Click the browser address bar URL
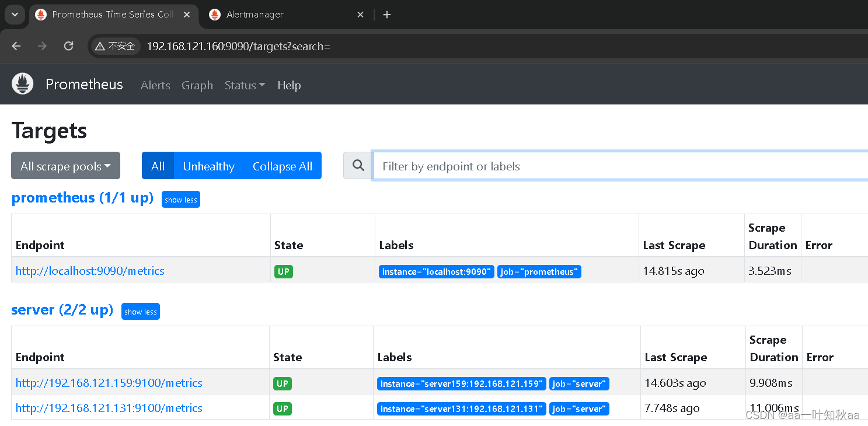Screen dimensions: 868x426 [238, 46]
